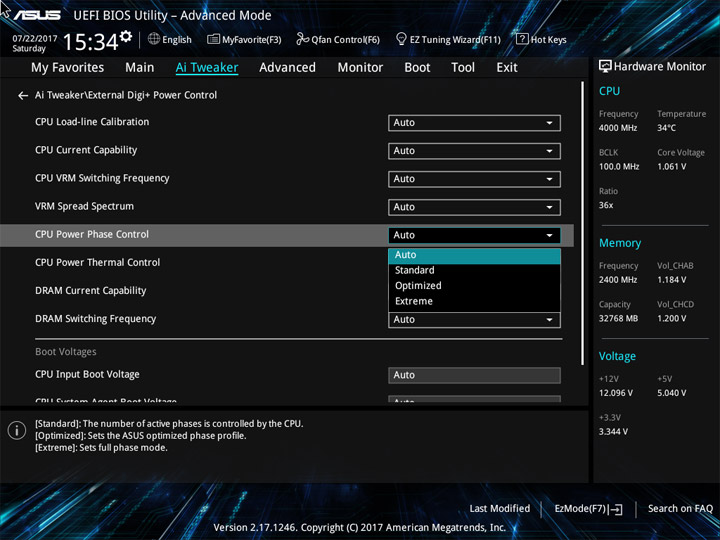Select CPU VRM Switching Frequency label

(x=102, y=178)
